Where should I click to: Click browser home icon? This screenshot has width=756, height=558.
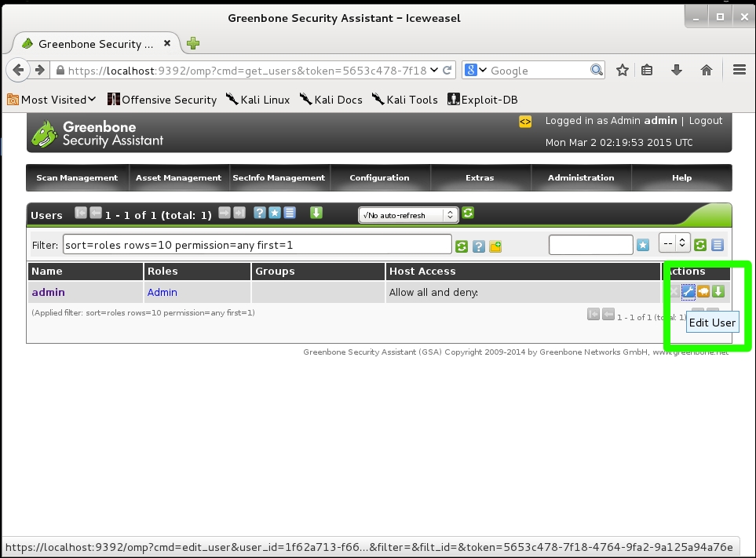pos(707,71)
